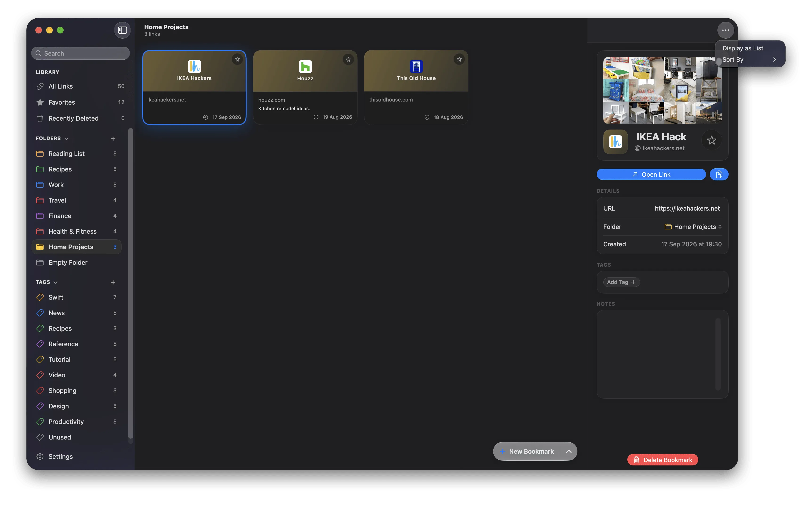Click the Add Tag button
This screenshot has height=505, width=812.
(x=621, y=282)
